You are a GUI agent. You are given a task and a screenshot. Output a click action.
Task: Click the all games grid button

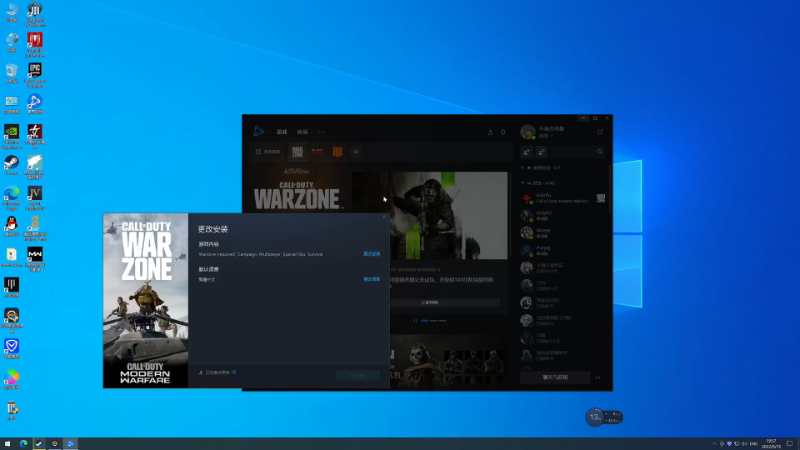[x=268, y=152]
